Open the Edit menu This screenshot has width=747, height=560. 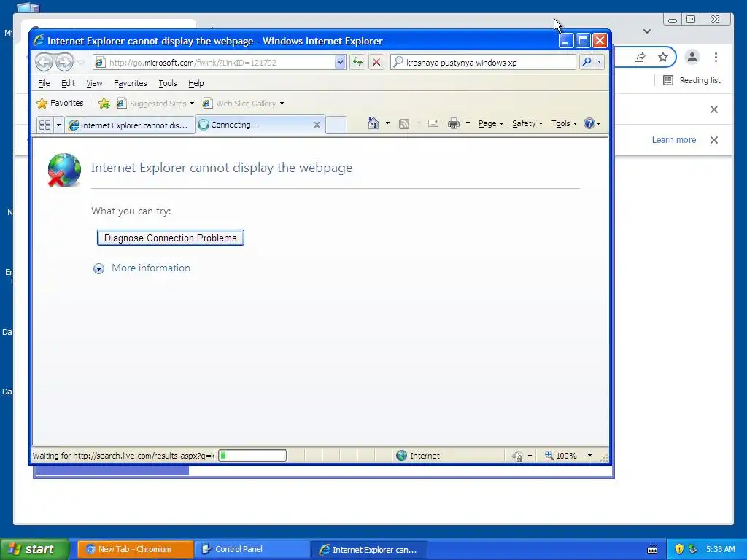(68, 83)
